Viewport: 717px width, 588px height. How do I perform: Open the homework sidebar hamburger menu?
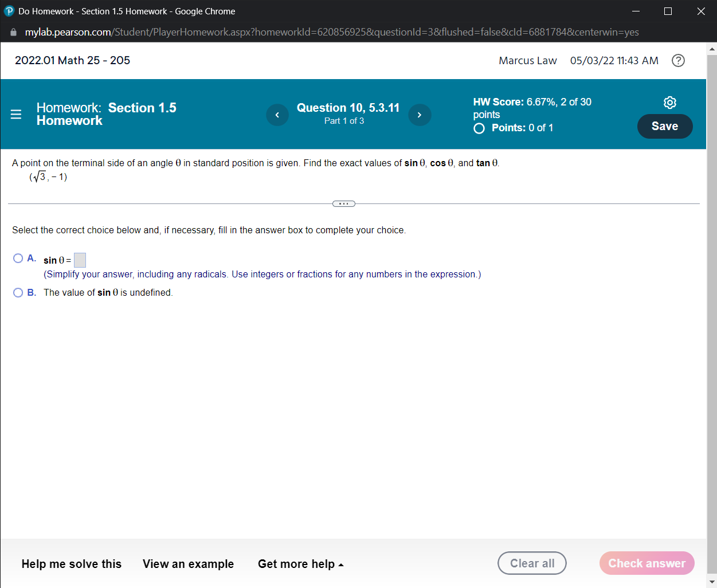(x=15, y=114)
